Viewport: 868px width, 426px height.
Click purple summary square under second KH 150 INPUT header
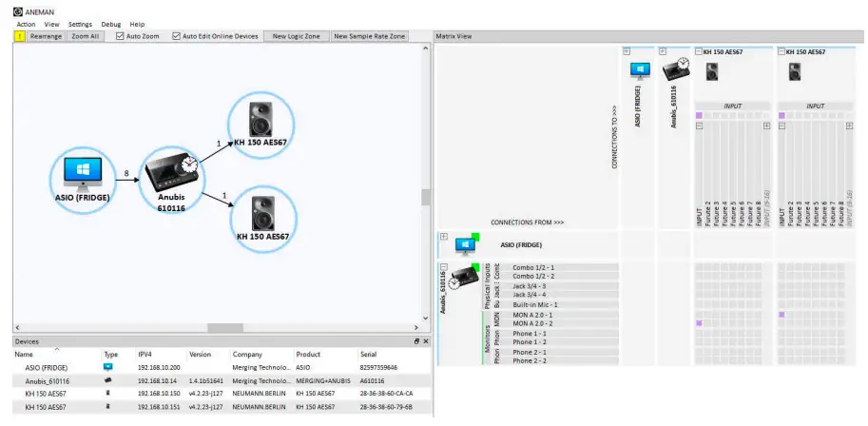781,116
